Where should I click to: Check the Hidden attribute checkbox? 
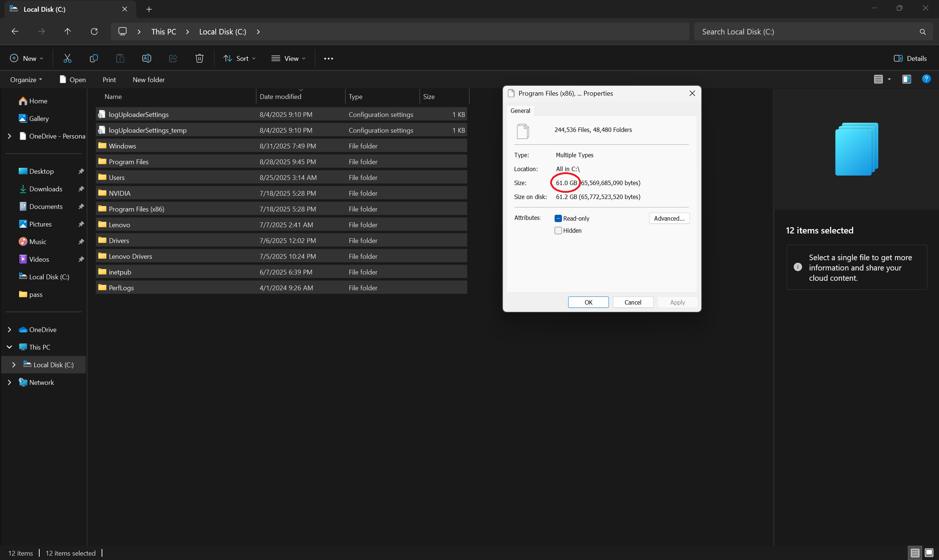coord(558,231)
